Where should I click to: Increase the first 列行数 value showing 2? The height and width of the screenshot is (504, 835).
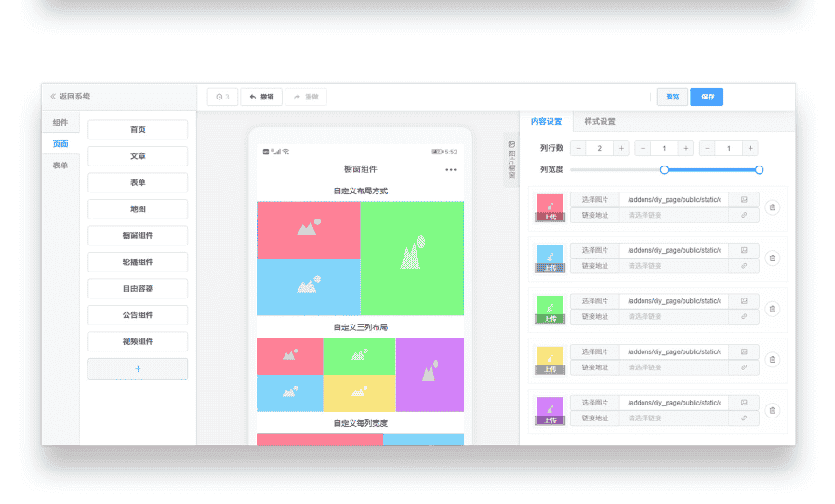point(621,148)
